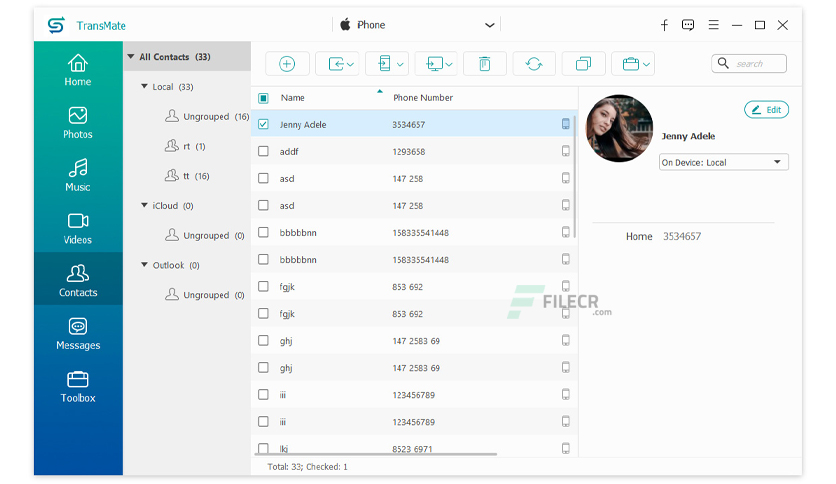Screen dimensions: 836x484
Task: Click the export to device phone icon
Action: 384,64
